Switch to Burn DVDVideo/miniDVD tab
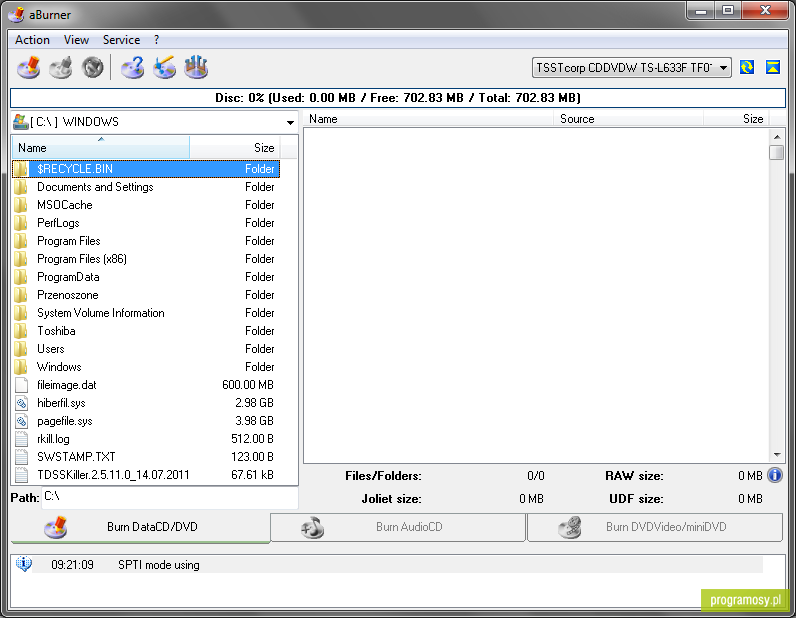This screenshot has height=618, width=796. pos(655,527)
